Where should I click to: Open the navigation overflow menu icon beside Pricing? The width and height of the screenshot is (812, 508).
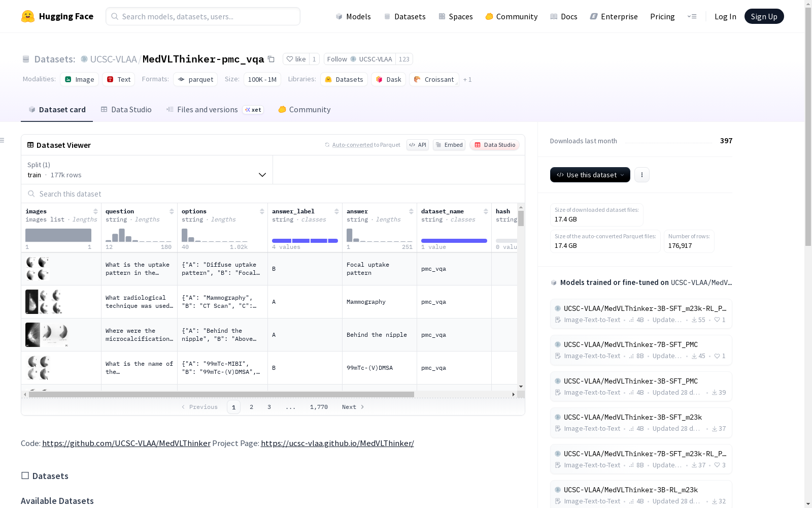tap(692, 16)
